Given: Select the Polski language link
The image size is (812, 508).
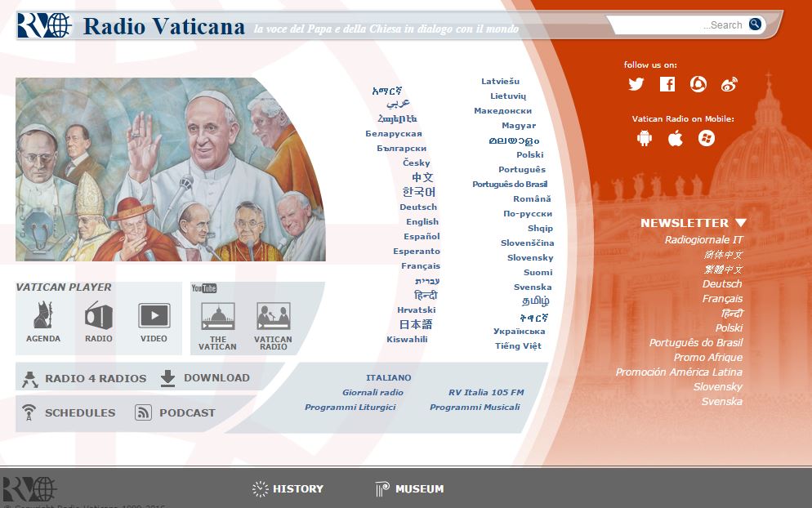Looking at the screenshot, I should pos(530,155).
